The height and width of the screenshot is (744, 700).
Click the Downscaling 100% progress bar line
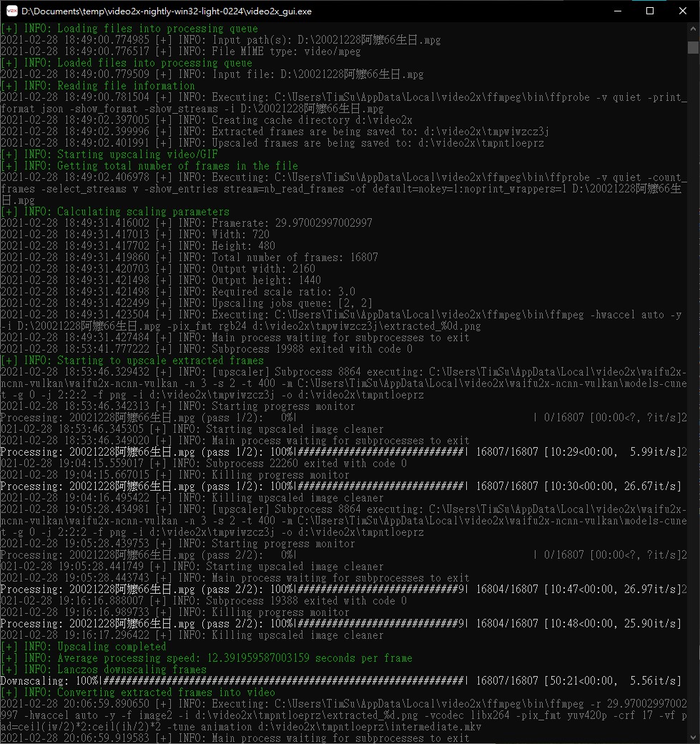tap(341, 681)
